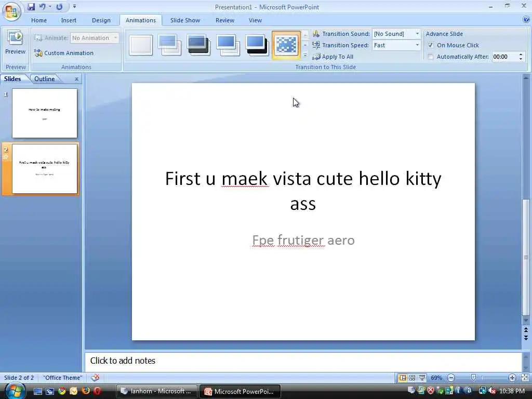This screenshot has height=399, width=532.
Task: Open the View ribbon tab
Action: [x=255, y=20]
